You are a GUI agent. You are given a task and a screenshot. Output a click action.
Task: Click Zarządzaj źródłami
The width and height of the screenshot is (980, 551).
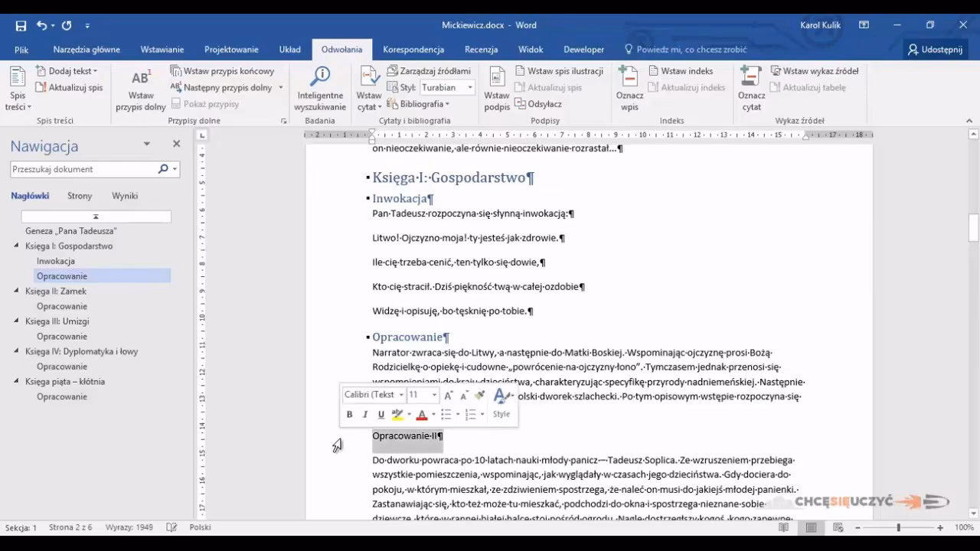429,71
